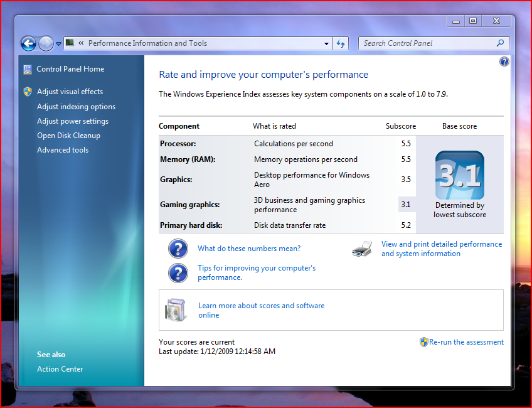Click the shield icon beside Adjust visual effects
Image resolution: width=532 pixels, height=408 pixels.
coord(28,92)
